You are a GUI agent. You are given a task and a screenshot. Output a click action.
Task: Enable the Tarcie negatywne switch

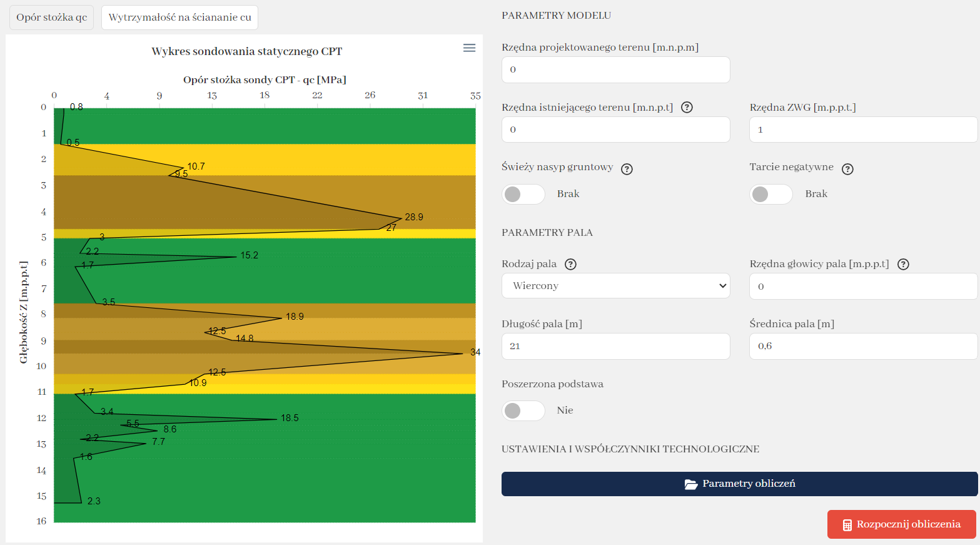(770, 195)
